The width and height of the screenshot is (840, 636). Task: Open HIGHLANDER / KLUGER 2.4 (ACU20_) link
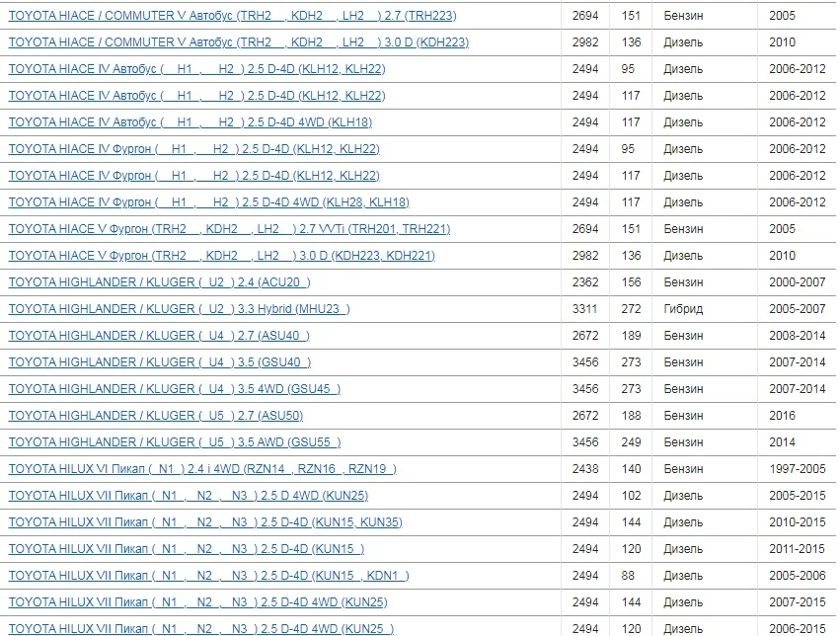coord(160,282)
